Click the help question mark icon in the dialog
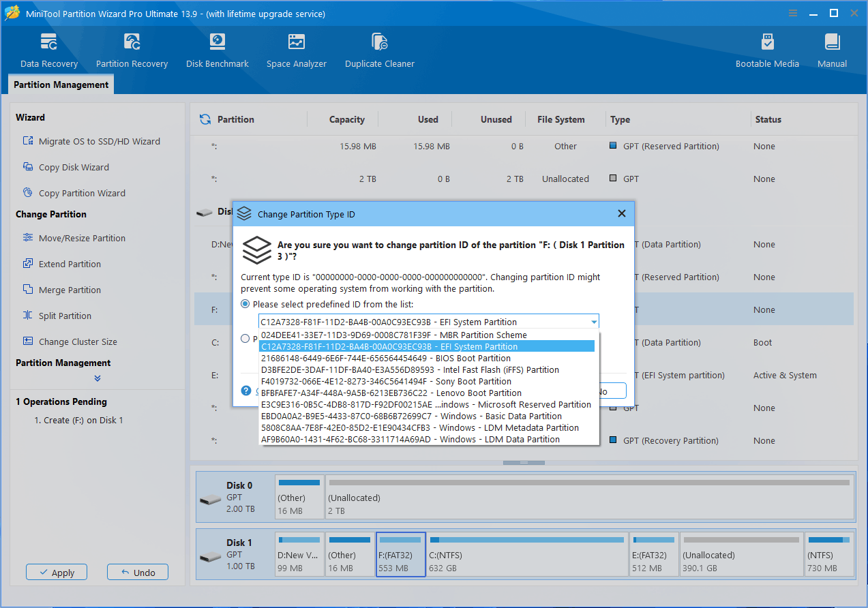 tap(246, 391)
